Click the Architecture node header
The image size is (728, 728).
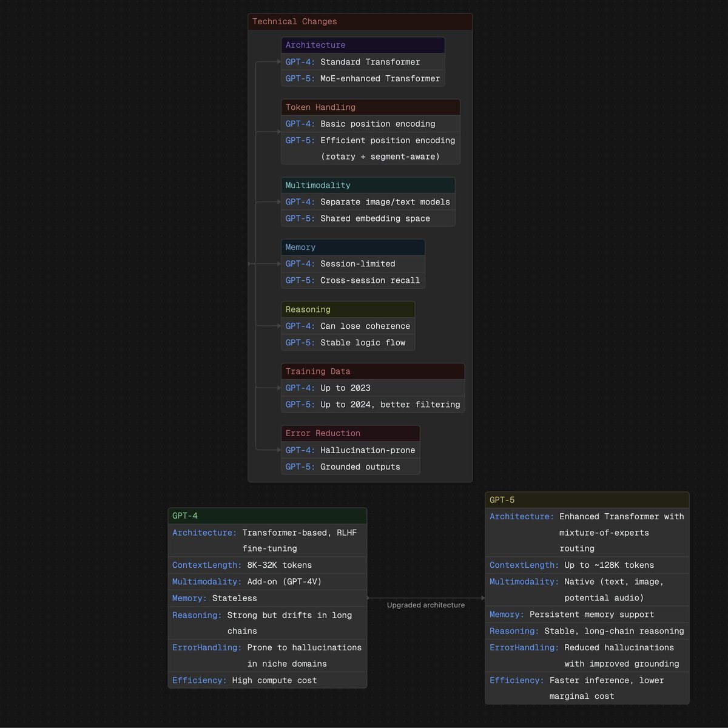[x=363, y=45]
